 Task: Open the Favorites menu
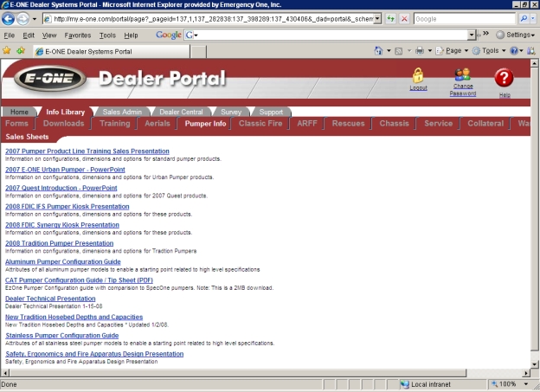78,35
